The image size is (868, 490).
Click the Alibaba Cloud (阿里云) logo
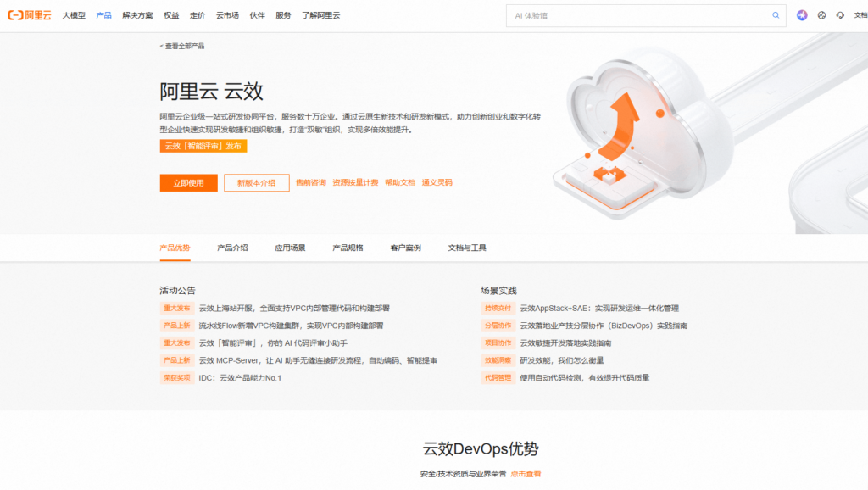[x=28, y=14]
